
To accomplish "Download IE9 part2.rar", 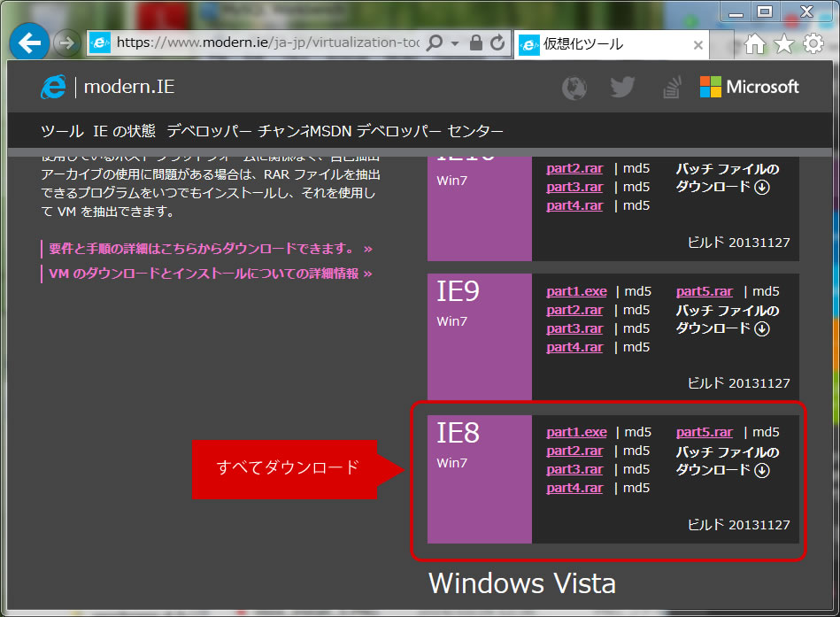I will tap(574, 310).
